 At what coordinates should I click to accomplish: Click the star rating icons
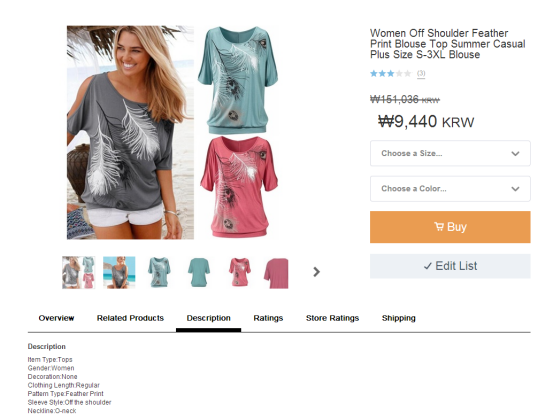click(x=390, y=73)
